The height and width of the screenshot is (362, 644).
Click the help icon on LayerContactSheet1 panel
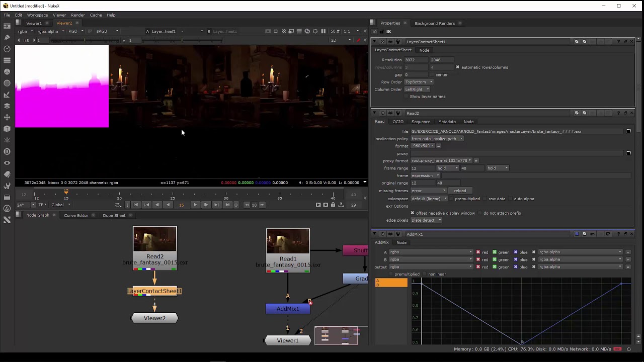(618, 42)
